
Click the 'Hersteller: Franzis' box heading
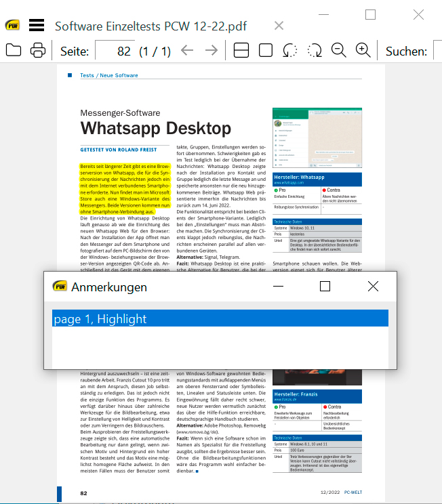point(296,394)
